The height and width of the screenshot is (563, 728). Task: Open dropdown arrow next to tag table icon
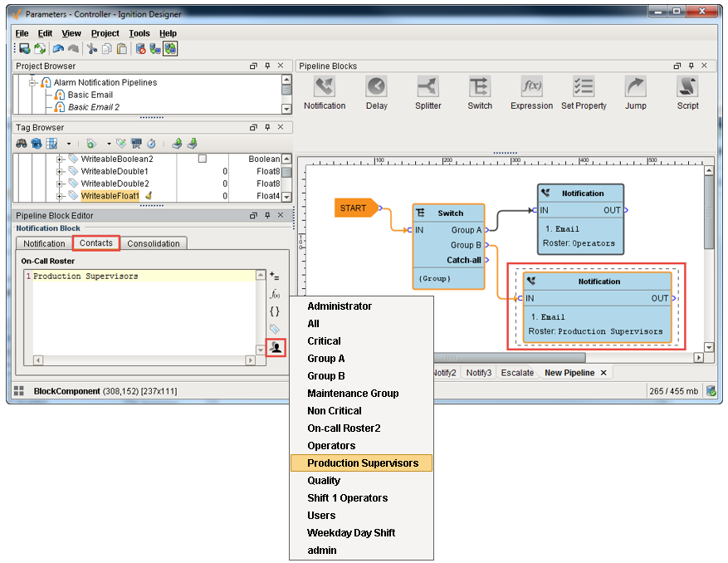(x=69, y=144)
